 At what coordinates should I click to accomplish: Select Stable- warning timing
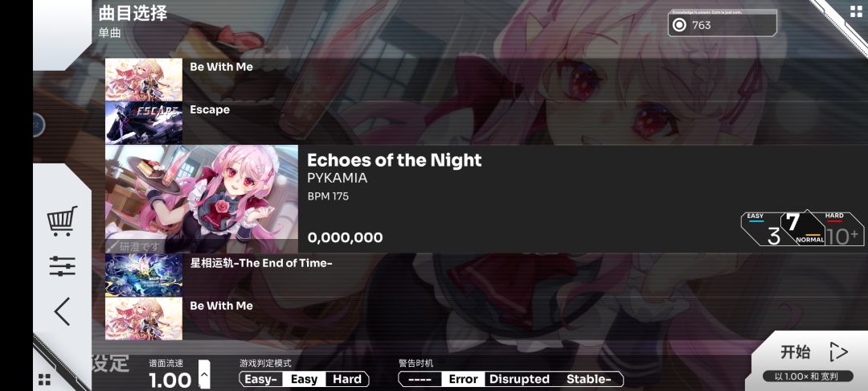point(588,380)
